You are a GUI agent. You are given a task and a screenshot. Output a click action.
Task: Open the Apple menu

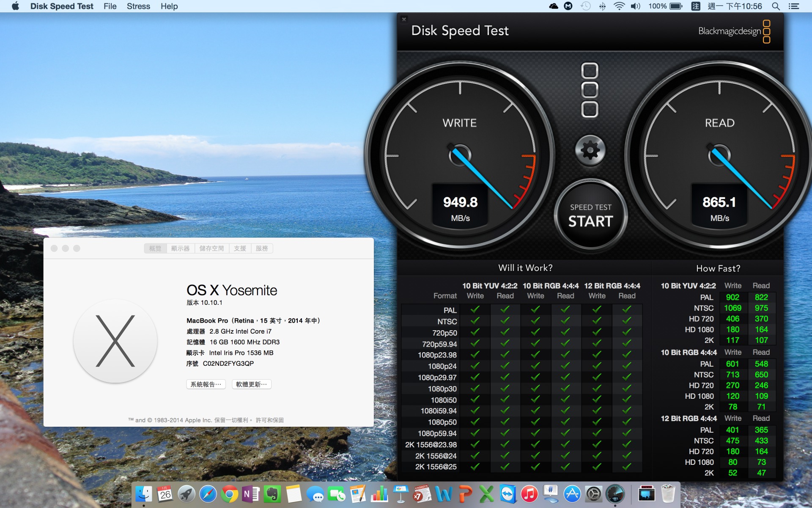pyautogui.click(x=15, y=6)
